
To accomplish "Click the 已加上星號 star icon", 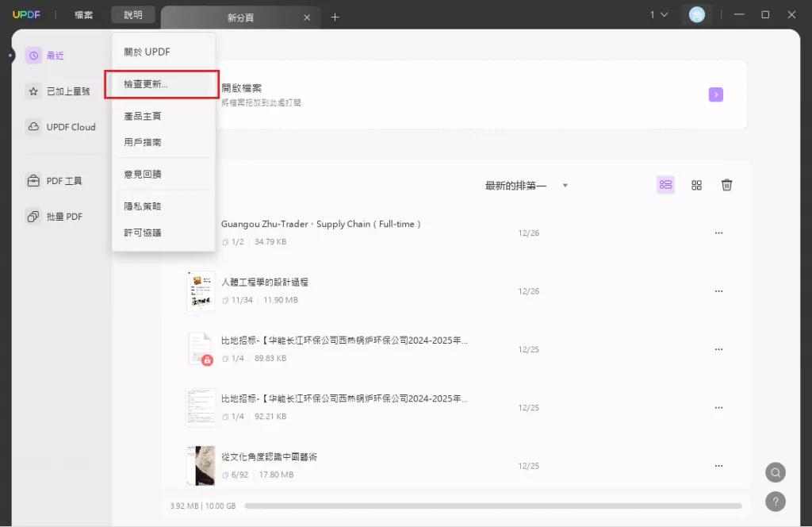I will tap(33, 91).
